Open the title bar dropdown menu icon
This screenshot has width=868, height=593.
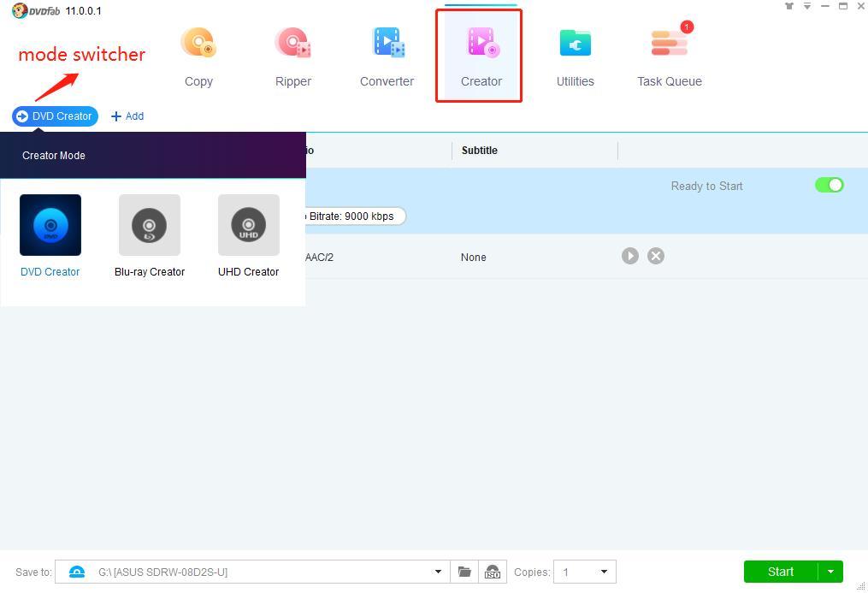[807, 6]
